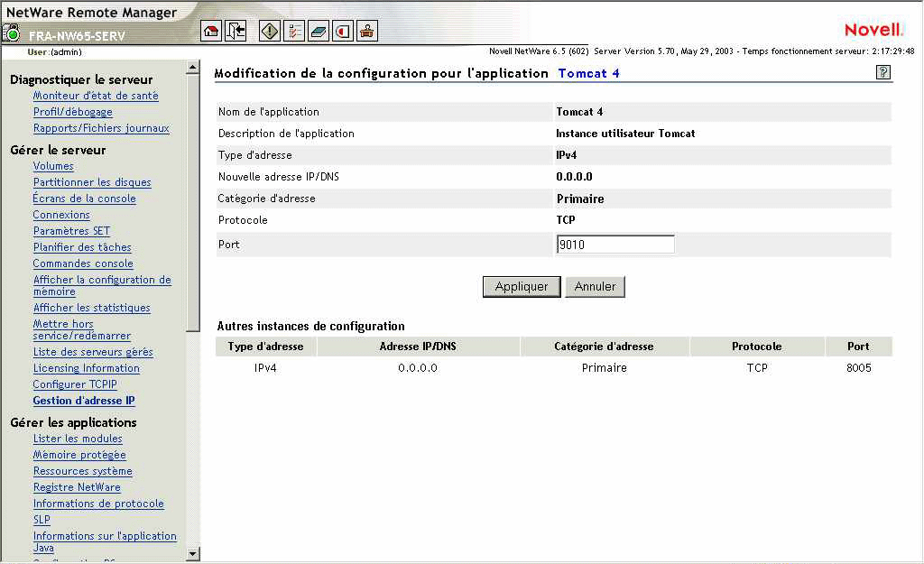Image resolution: width=924 pixels, height=564 pixels.
Task: Click the red half-circle toolbar icon
Action: pos(342,31)
